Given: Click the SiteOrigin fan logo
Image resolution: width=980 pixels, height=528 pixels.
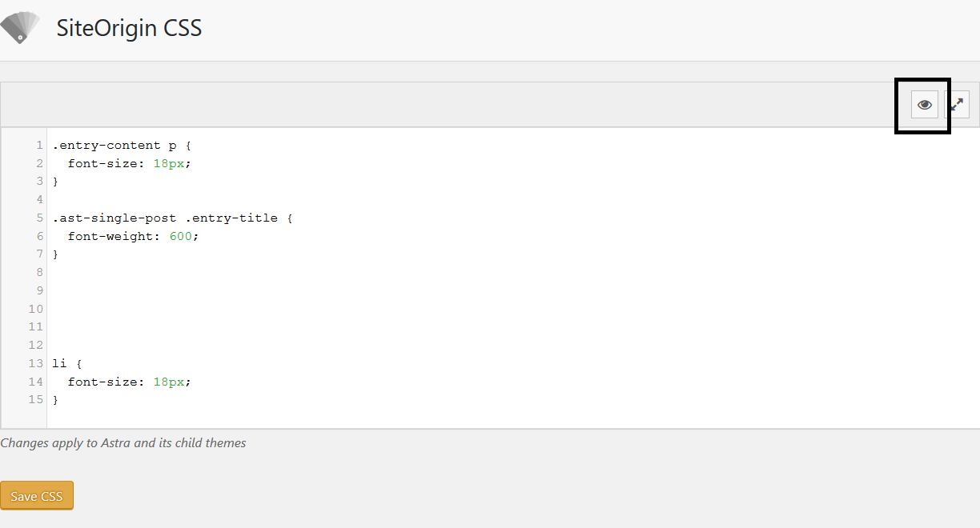Looking at the screenshot, I should click(x=20, y=26).
